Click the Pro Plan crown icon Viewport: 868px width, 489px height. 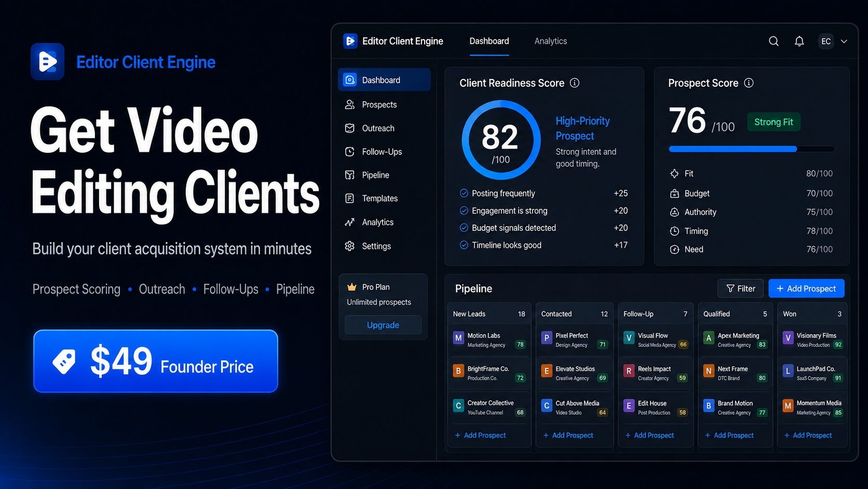[352, 287]
